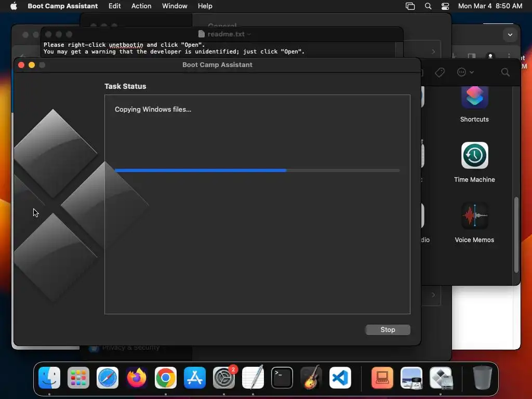Open the Edit menu
This screenshot has width=532, height=399.
pyautogui.click(x=114, y=6)
